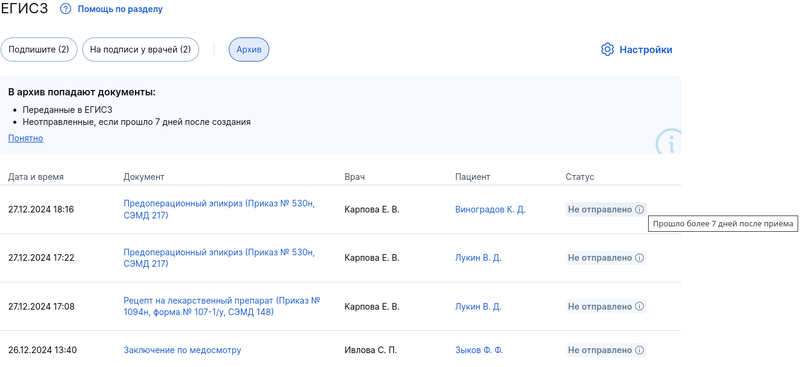Click info icon in 27.12.2024 17:22 row

tap(639, 258)
